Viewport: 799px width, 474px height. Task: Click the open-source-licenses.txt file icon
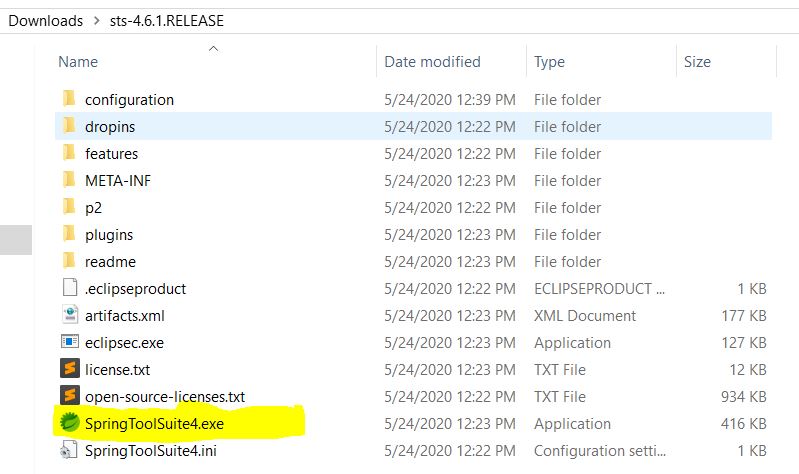click(70, 395)
